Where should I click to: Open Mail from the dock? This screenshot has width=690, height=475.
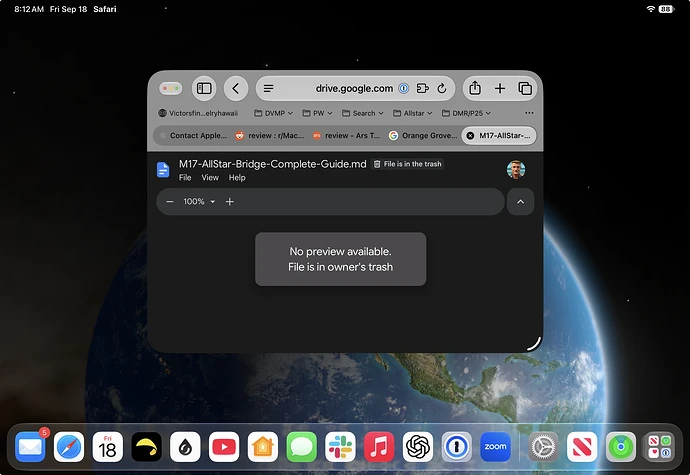(30, 447)
